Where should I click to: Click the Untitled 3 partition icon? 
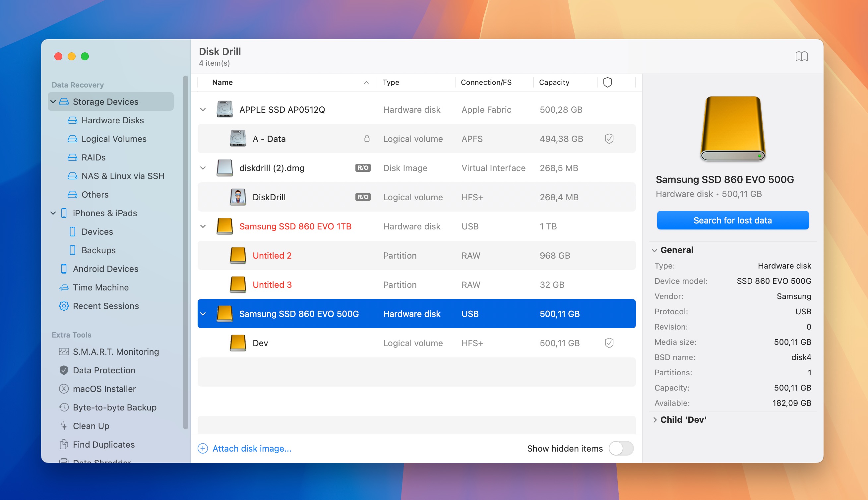(238, 285)
